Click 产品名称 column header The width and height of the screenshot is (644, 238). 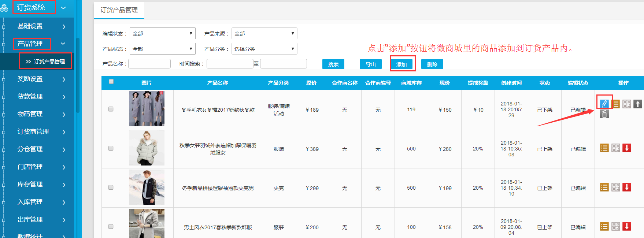(218, 83)
